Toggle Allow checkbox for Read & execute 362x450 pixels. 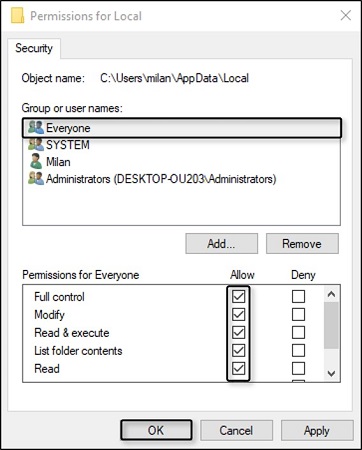tap(238, 332)
